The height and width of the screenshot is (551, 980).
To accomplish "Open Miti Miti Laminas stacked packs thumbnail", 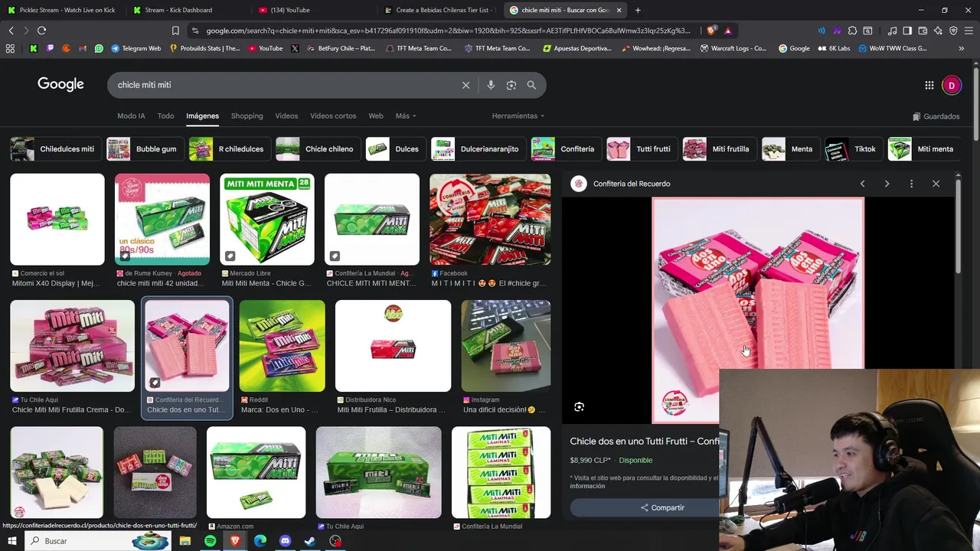I will (501, 472).
